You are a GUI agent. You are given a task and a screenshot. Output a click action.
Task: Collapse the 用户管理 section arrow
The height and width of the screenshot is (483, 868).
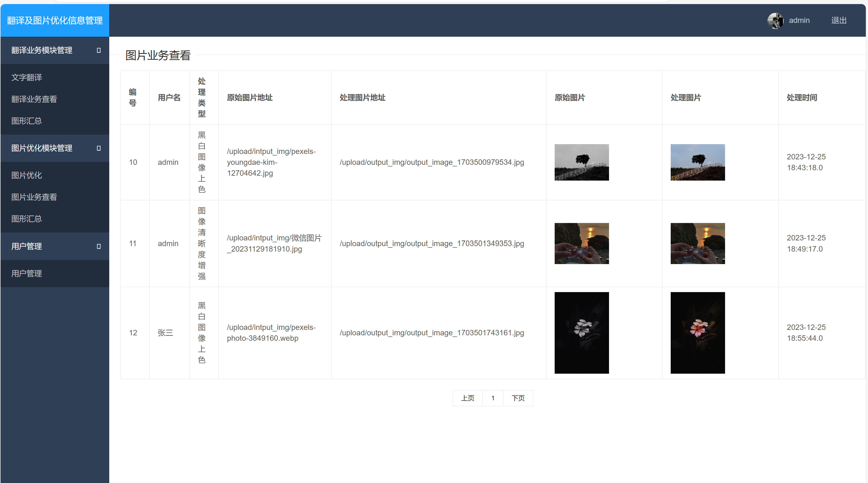click(x=99, y=246)
